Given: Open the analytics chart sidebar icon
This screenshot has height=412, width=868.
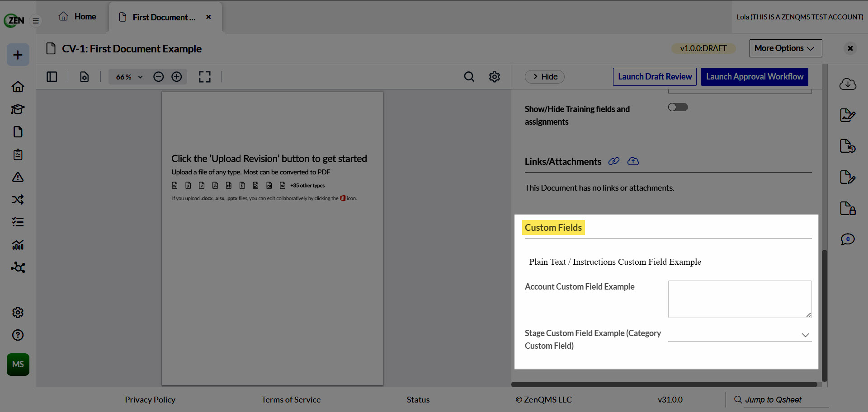Looking at the screenshot, I should [18, 244].
